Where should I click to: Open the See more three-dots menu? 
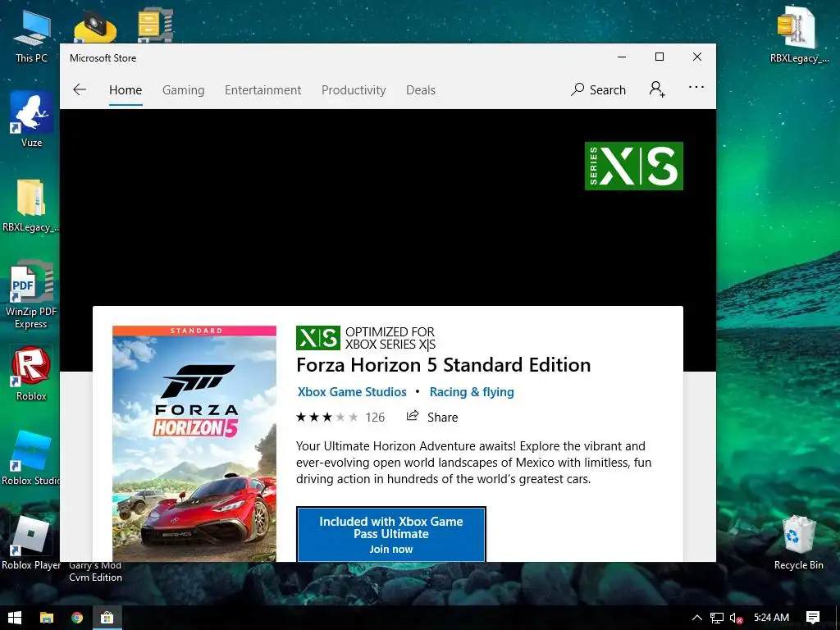696,87
